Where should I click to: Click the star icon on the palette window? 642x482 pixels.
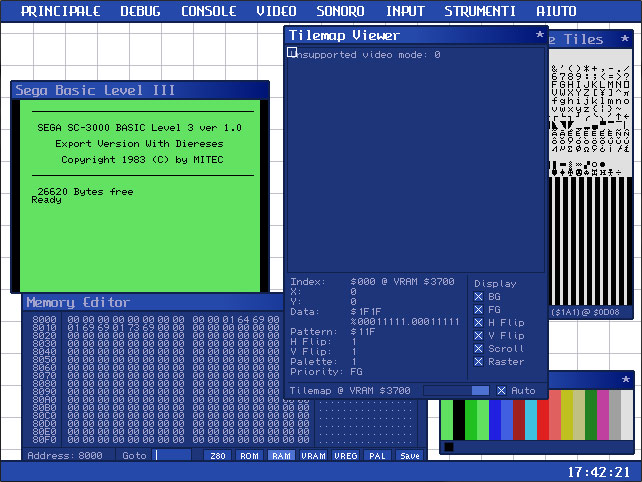(626, 380)
